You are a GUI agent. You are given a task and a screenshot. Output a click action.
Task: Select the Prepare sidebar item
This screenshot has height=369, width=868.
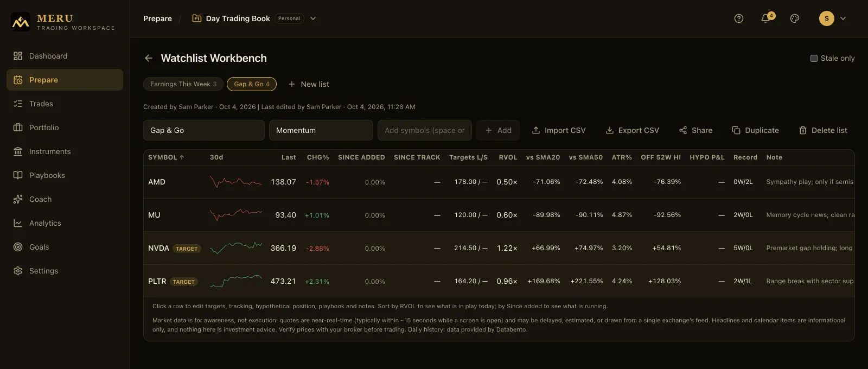click(x=65, y=80)
